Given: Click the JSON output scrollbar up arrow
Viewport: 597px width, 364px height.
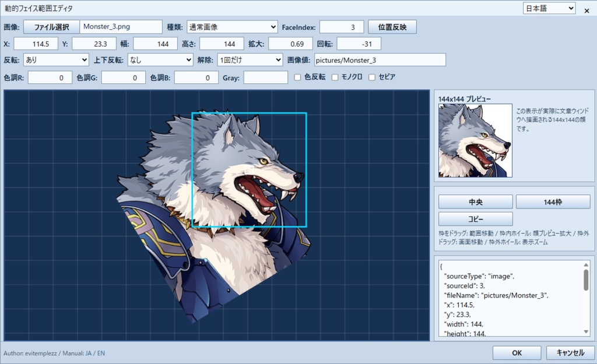Looking at the screenshot, I should coord(586,265).
